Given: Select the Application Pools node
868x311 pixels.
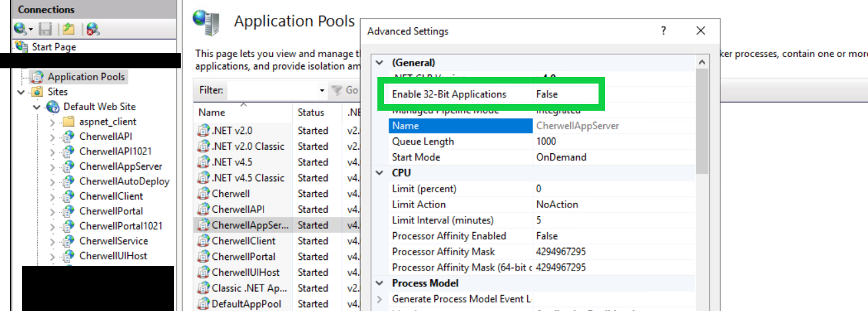Looking at the screenshot, I should [x=85, y=77].
